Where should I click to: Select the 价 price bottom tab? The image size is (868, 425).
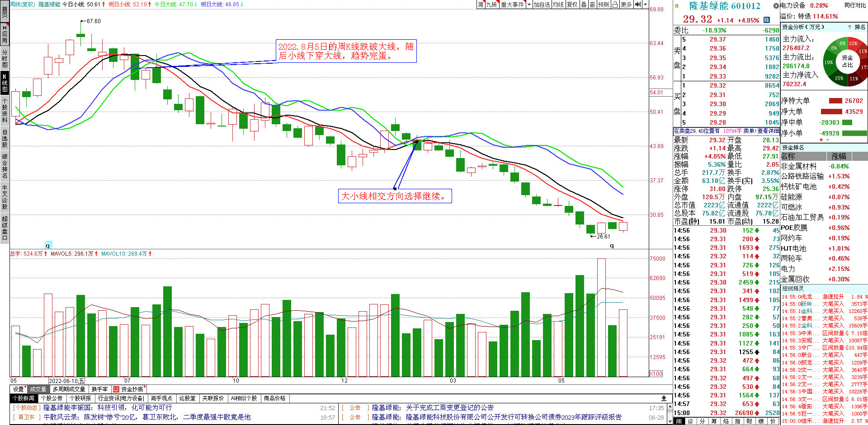pos(773,421)
